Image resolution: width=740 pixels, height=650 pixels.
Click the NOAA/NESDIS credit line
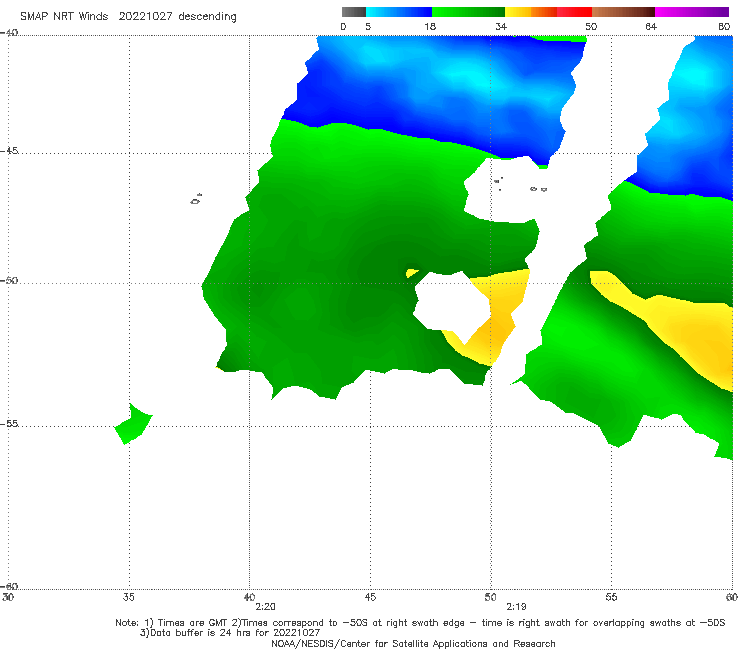pyautogui.click(x=413, y=644)
